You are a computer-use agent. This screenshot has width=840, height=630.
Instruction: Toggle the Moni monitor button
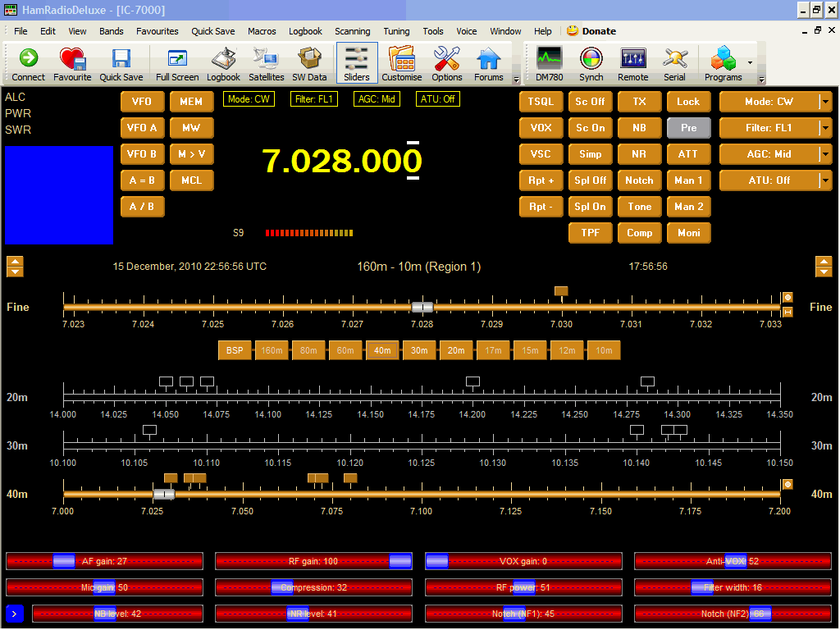(x=688, y=232)
